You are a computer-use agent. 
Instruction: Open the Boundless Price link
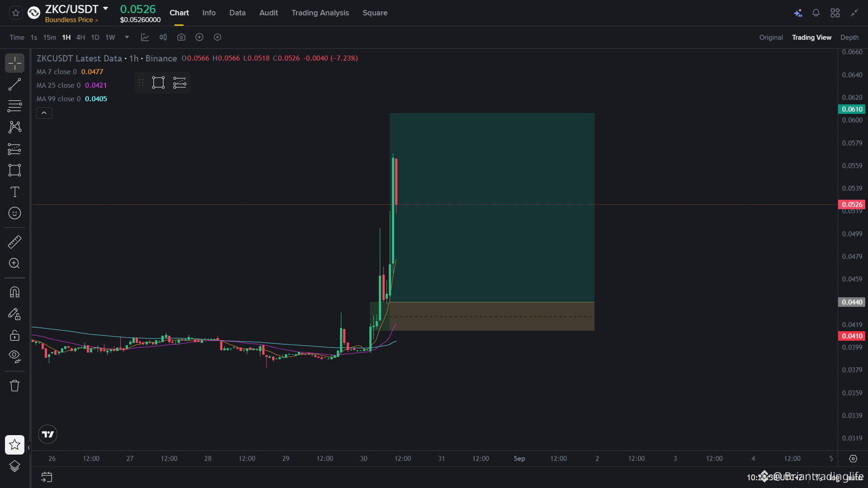pos(71,20)
